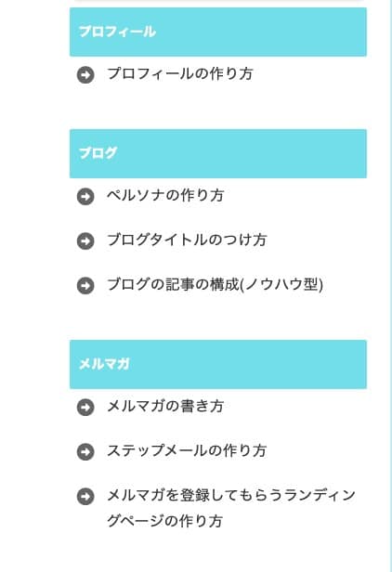This screenshot has width=392, height=572.
Task: Go to ブログタイトルのつけ方 page
Action: 187,240
